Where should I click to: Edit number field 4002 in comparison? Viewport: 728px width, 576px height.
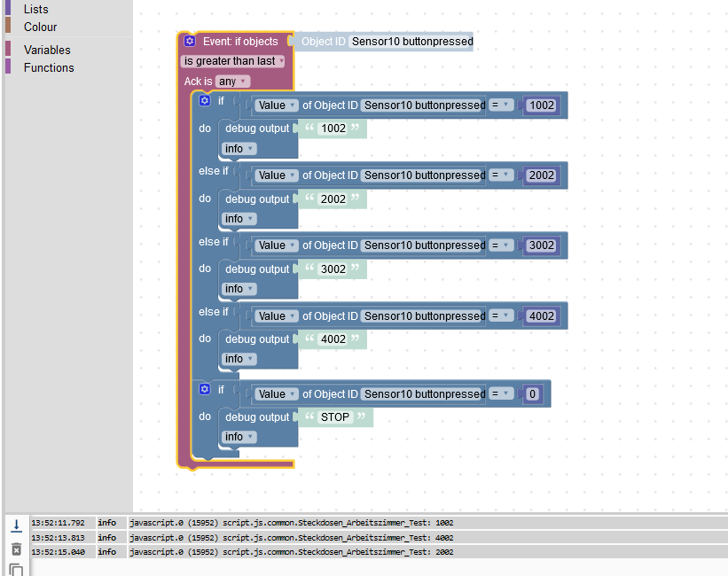pyautogui.click(x=542, y=316)
